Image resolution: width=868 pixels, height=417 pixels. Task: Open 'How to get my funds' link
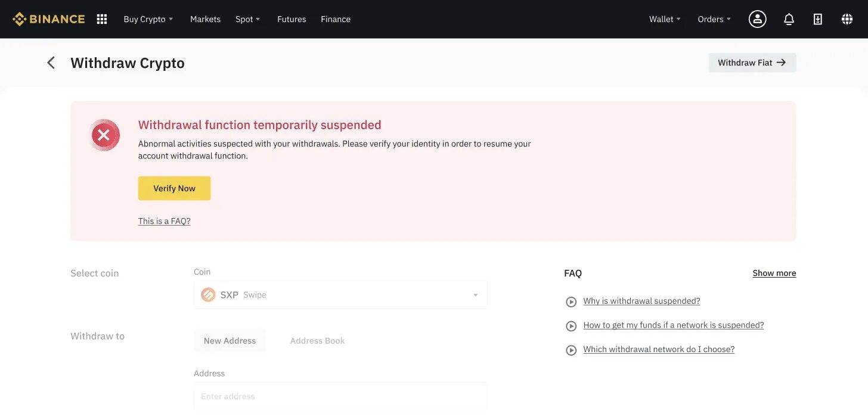point(674,325)
